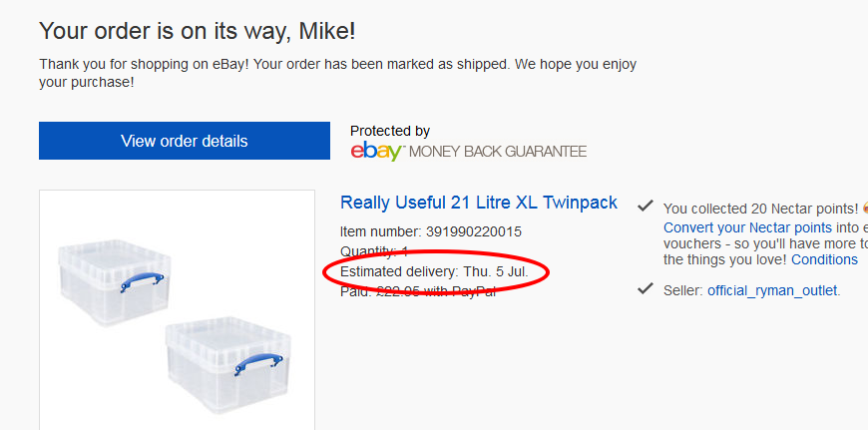Click the "Protected by" label
This screenshot has width=868, height=430.
tap(390, 131)
